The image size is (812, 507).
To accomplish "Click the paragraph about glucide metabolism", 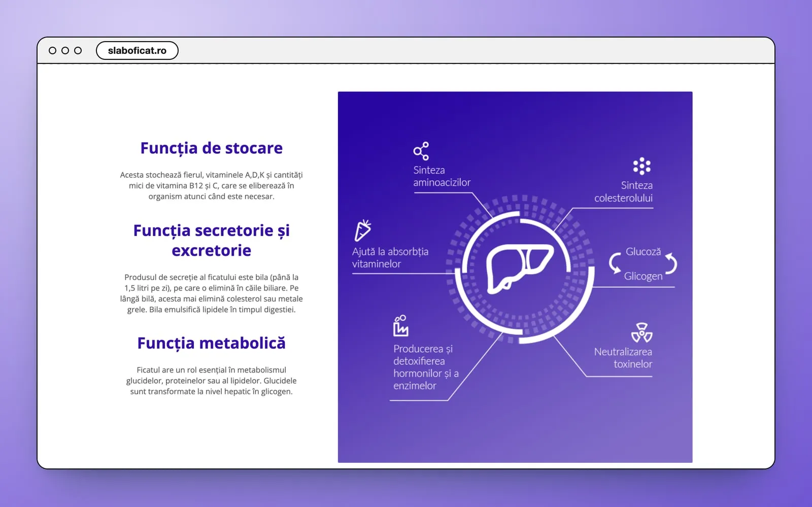I will [x=211, y=381].
